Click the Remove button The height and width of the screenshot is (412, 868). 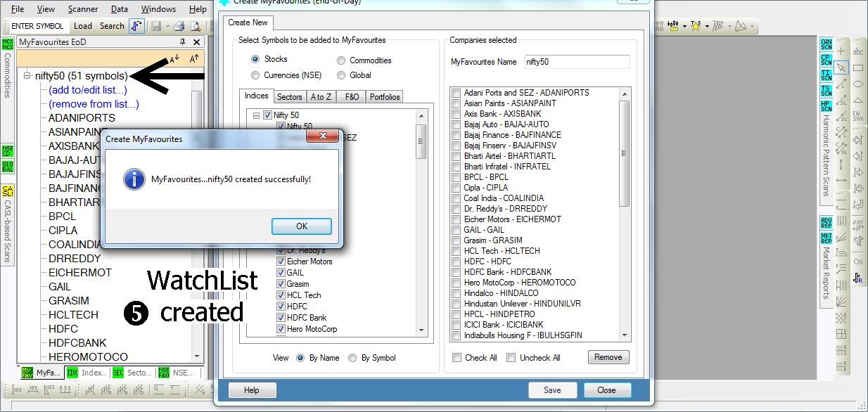[x=608, y=357]
